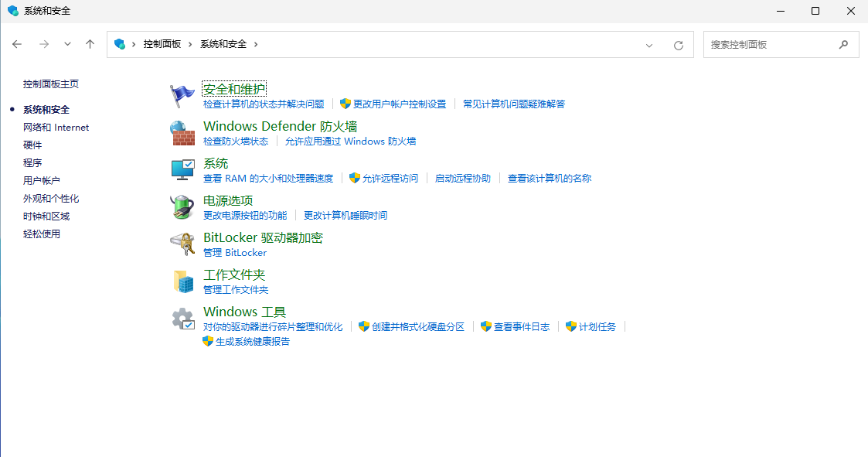Select 时钟和区域 in the sidebar
The width and height of the screenshot is (868, 457).
coord(46,216)
